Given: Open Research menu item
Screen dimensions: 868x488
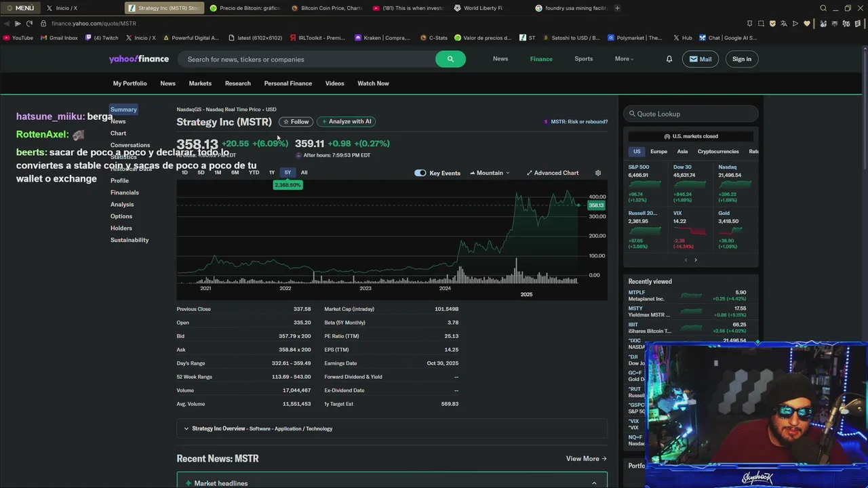Looking at the screenshot, I should pyautogui.click(x=238, y=83).
